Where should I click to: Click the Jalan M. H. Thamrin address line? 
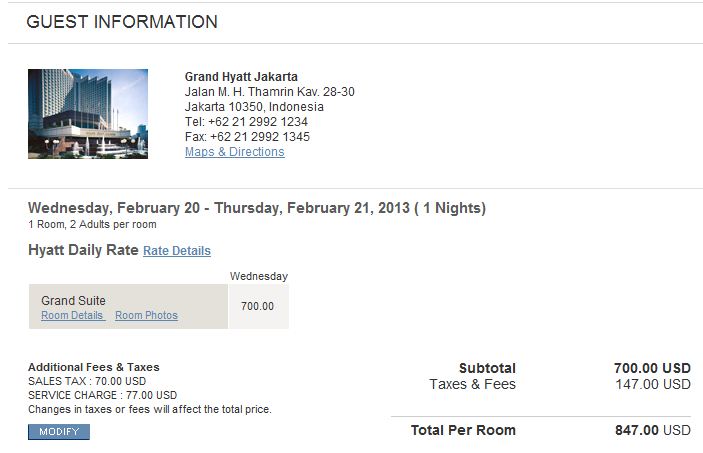269,92
